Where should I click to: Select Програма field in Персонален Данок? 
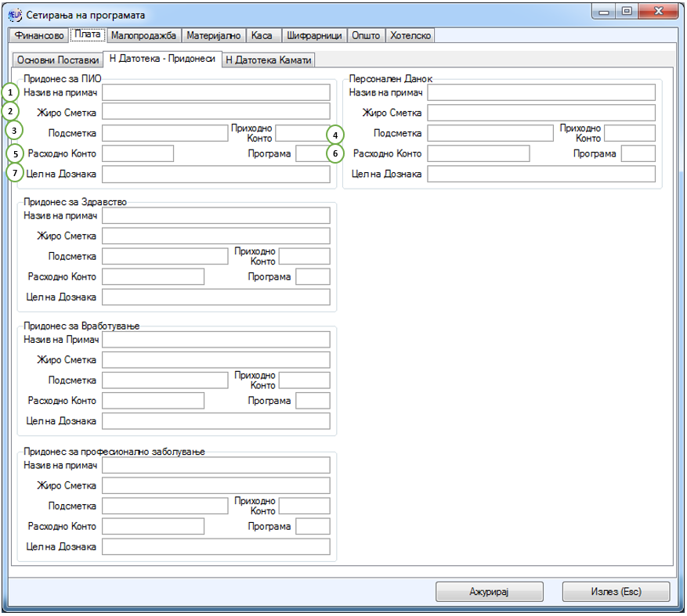[638, 153]
